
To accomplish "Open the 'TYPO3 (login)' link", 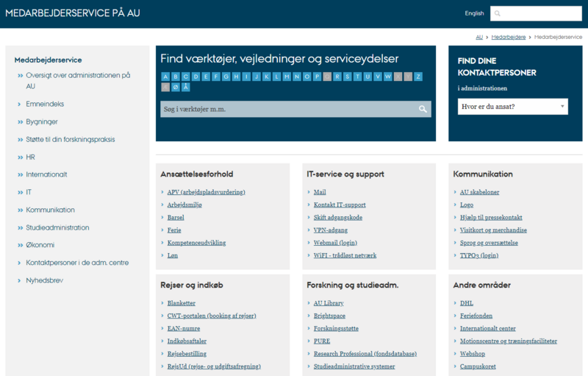I will [479, 255].
